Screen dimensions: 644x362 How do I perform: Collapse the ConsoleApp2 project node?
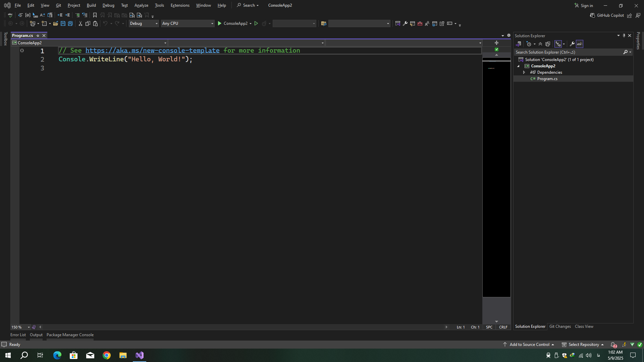pos(518,66)
